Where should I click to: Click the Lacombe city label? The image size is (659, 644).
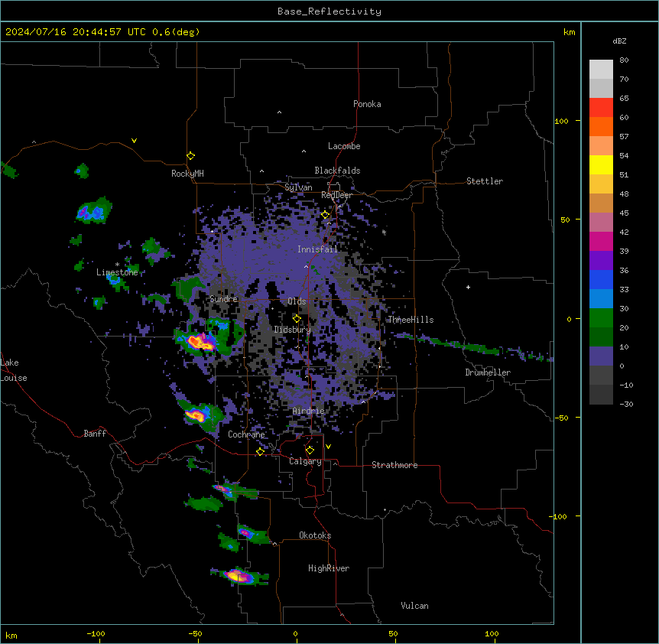[344, 146]
